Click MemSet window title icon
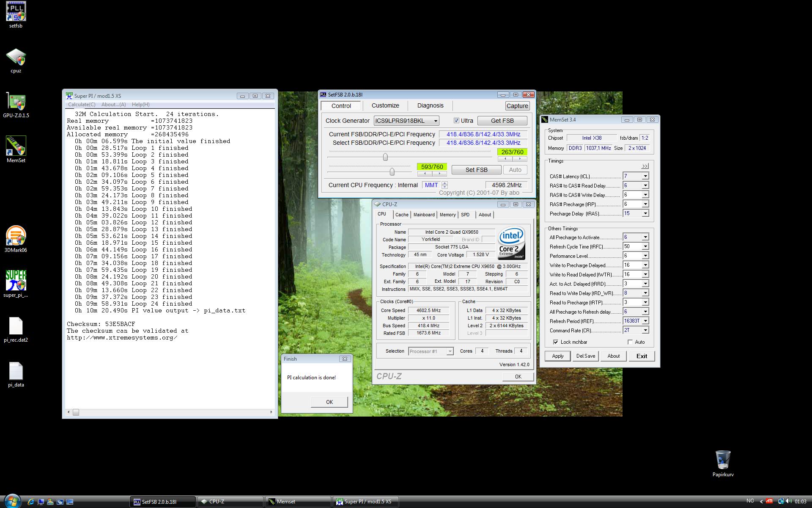 545,120
